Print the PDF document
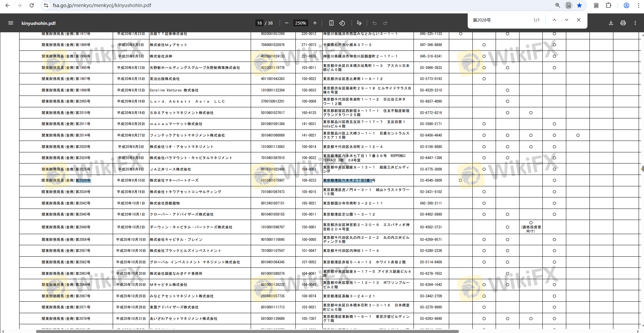 [623, 23]
